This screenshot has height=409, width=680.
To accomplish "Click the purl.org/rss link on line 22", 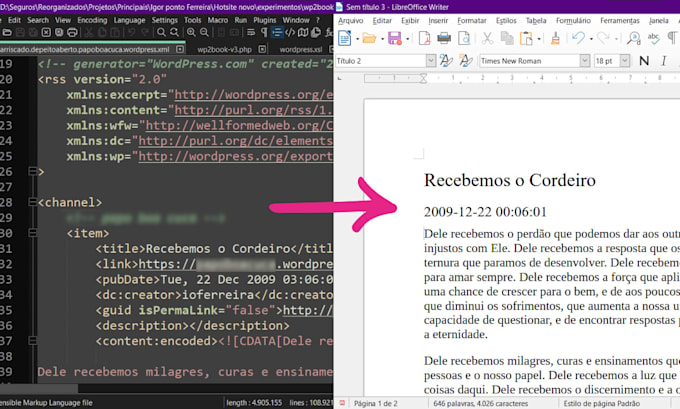I will pos(254,110).
